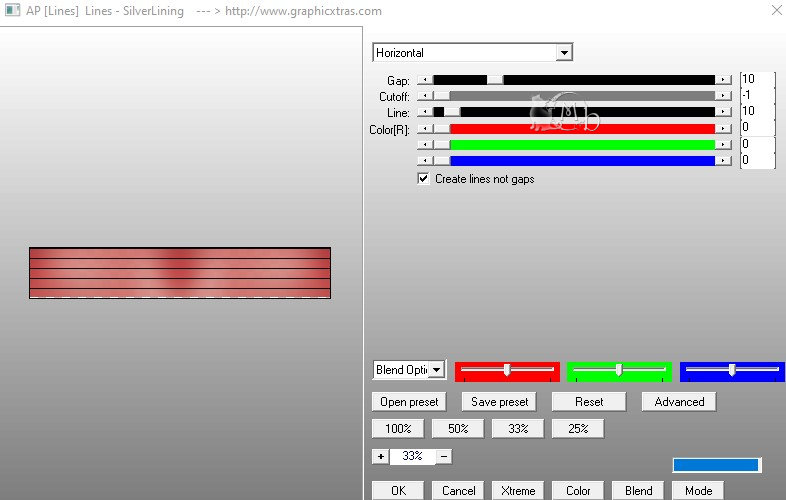This screenshot has height=500, width=786.
Task: Zoom in with the plus button
Action: 380,456
